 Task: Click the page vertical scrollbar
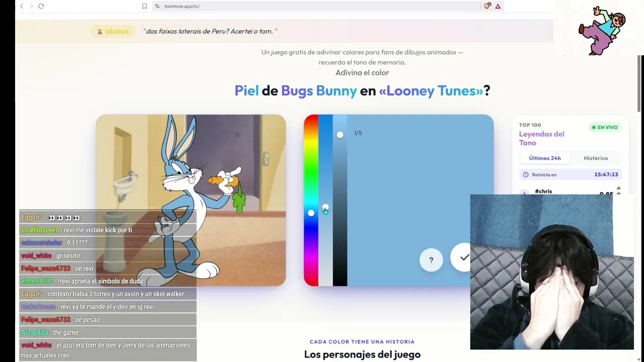640,83
